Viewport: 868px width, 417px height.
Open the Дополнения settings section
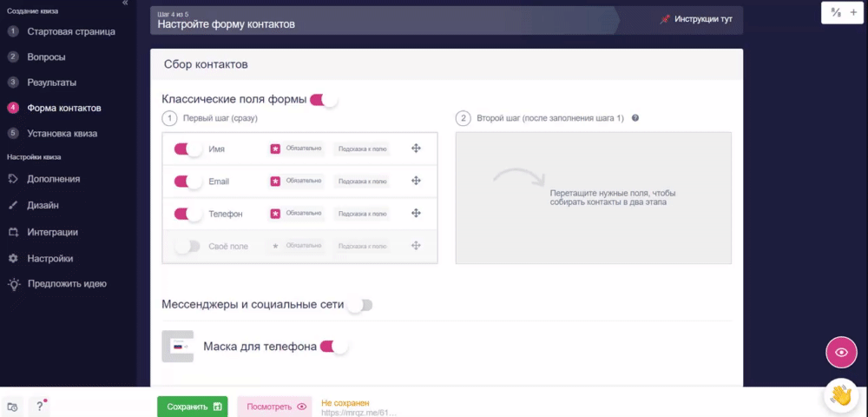pyautogui.click(x=53, y=179)
